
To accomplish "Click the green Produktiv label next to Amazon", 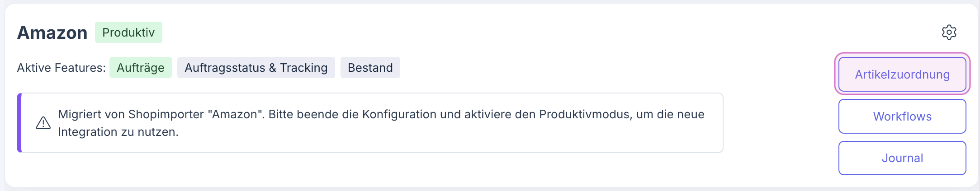I will tap(128, 33).
